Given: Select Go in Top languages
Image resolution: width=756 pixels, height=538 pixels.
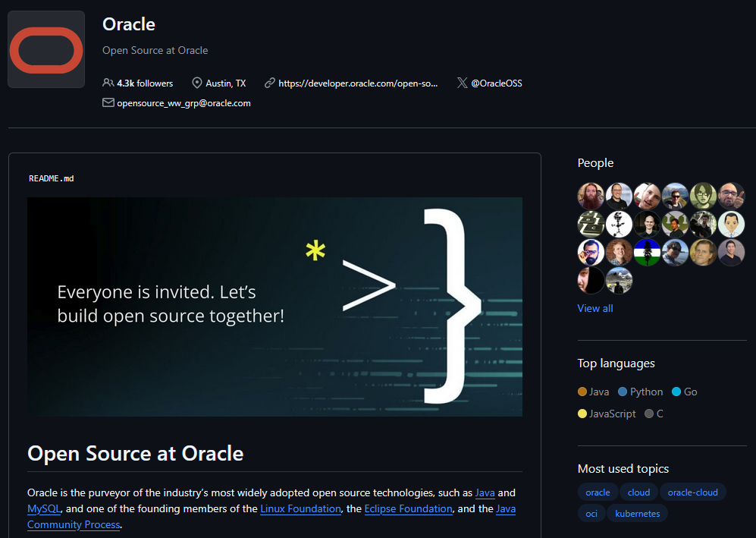Looking at the screenshot, I should (x=690, y=392).
